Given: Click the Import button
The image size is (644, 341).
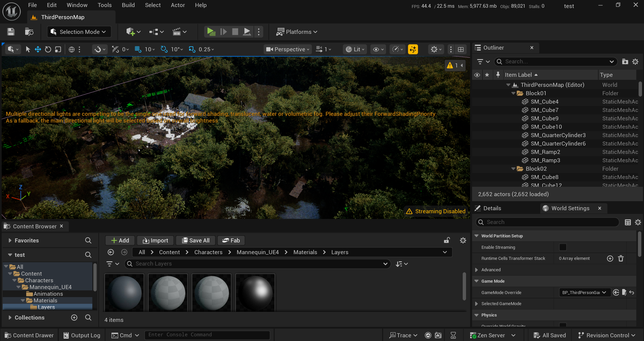Looking at the screenshot, I should click(x=155, y=240).
